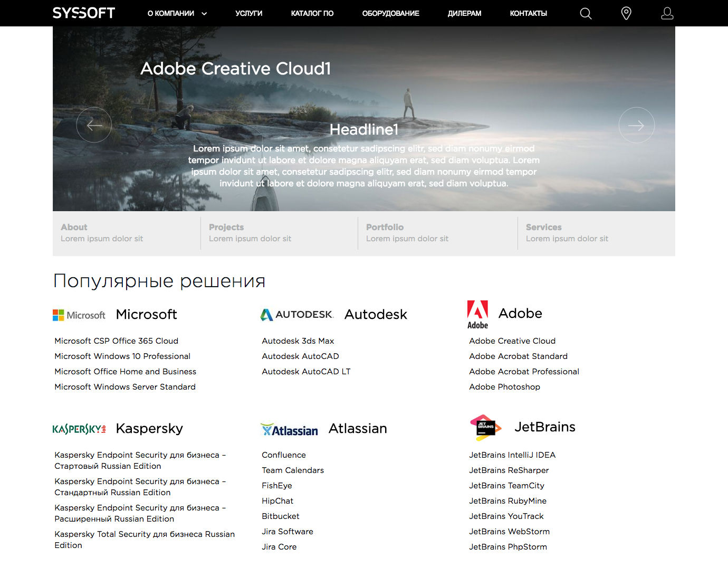Open Kaspersky Endpoint Security Стартовый link
The height and width of the screenshot is (567, 728).
click(x=140, y=460)
